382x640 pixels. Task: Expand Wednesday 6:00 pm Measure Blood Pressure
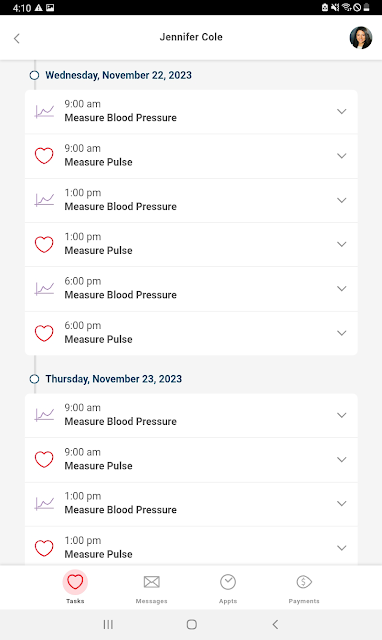tap(342, 289)
